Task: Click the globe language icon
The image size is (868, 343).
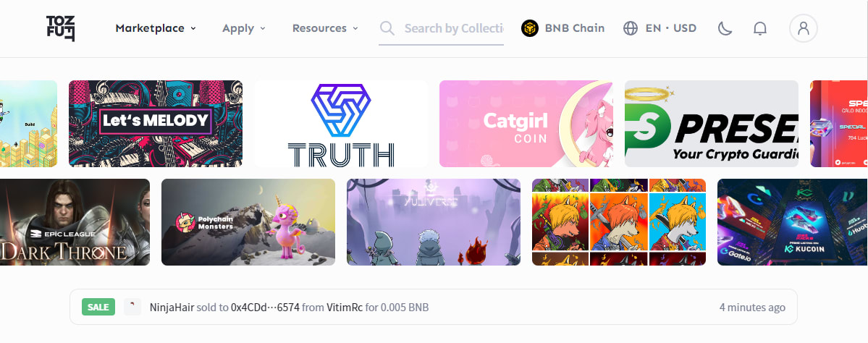Action: pyautogui.click(x=631, y=28)
